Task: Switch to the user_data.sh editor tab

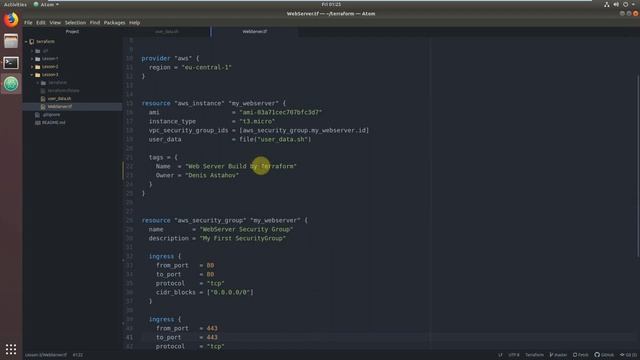Action: tap(167, 31)
